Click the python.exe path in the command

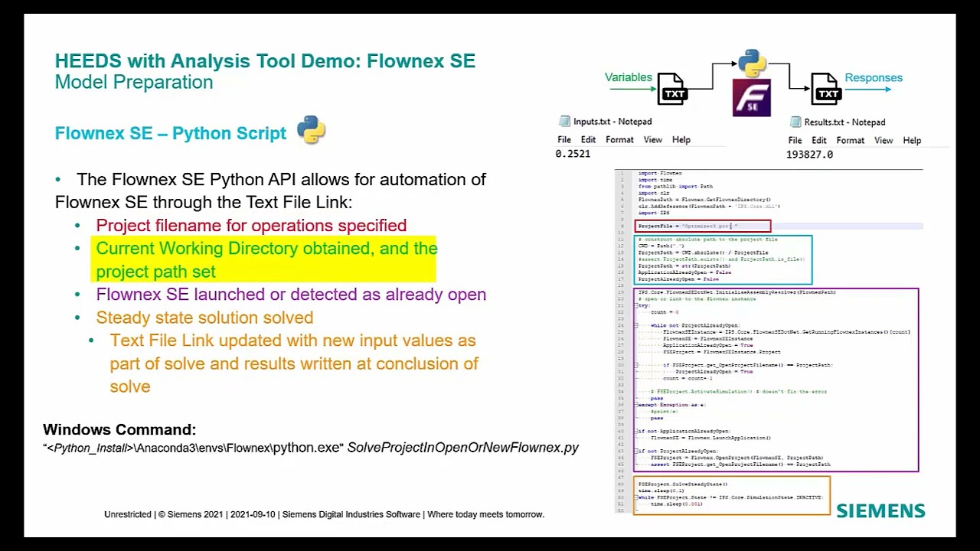(193, 448)
